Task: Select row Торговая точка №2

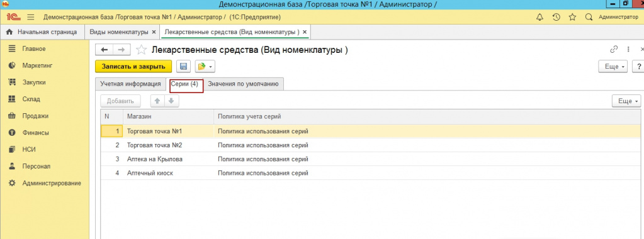Action: click(x=371, y=145)
